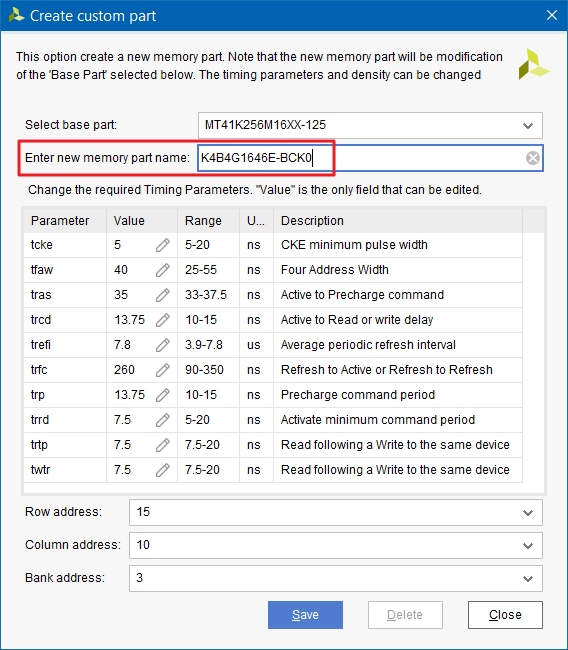Edit the trrd value with pencil icon
The height and width of the screenshot is (650, 568).
(x=163, y=420)
